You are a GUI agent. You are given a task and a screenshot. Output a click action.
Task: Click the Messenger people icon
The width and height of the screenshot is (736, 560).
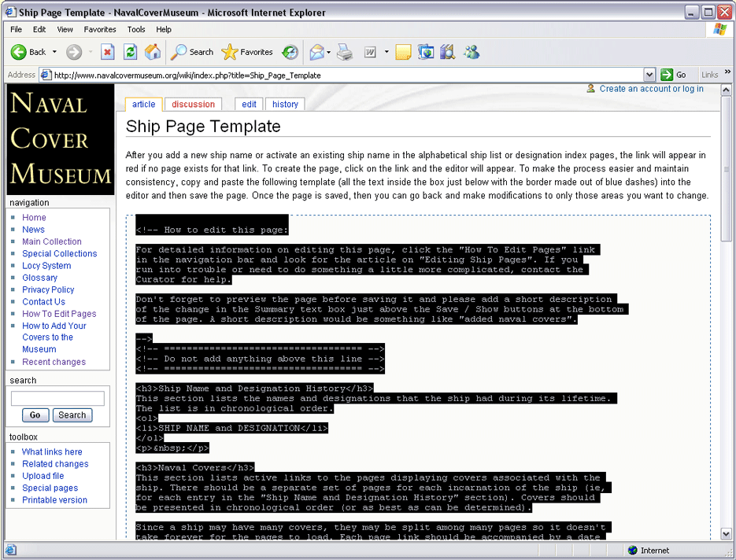(x=472, y=52)
